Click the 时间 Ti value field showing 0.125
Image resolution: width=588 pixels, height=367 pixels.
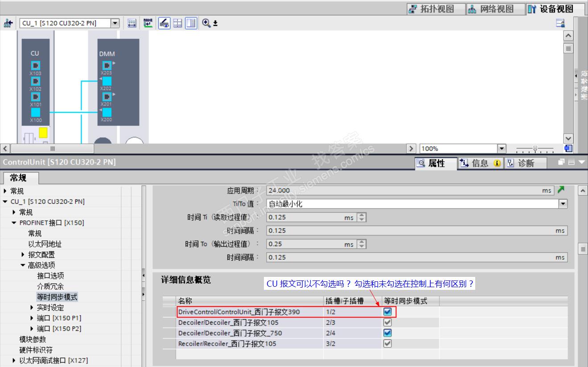(x=312, y=217)
